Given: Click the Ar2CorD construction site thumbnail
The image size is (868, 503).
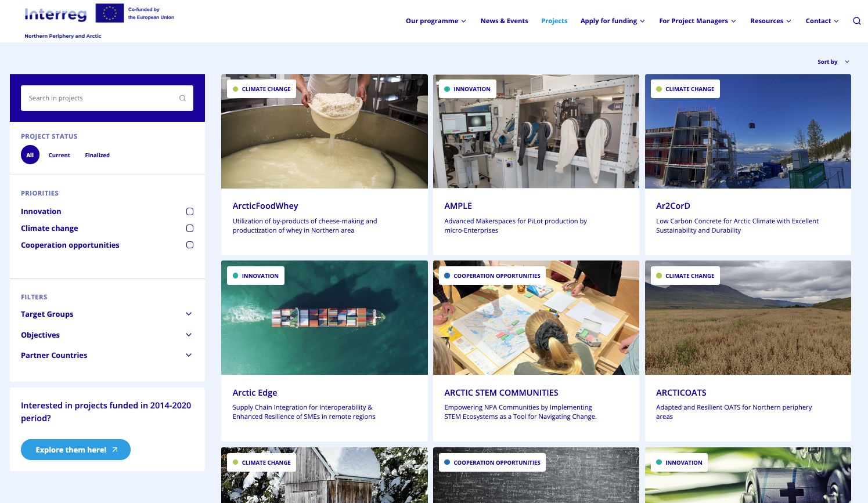Looking at the screenshot, I should tap(748, 139).
